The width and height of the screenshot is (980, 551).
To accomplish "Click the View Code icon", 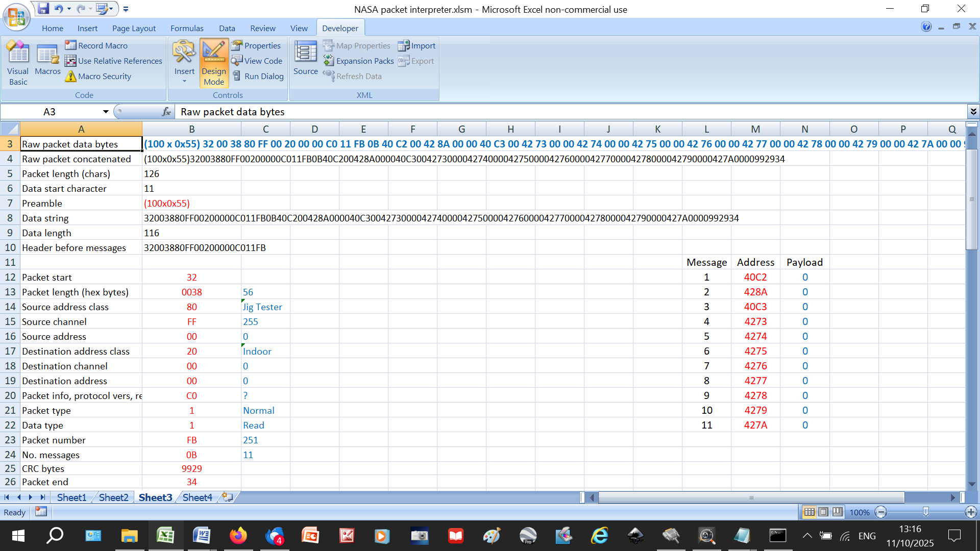I will (237, 61).
